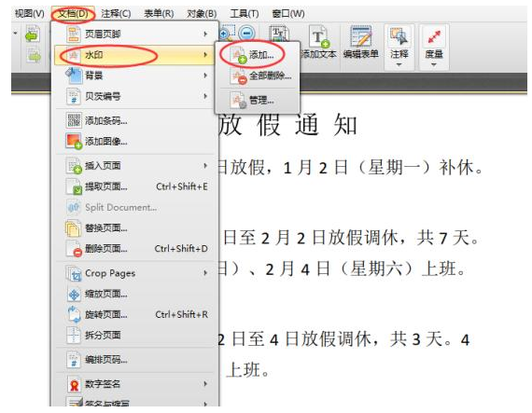This screenshot has height=413, width=532.
Task: Click the 添加文本 toolbar button
Action: [x=318, y=42]
